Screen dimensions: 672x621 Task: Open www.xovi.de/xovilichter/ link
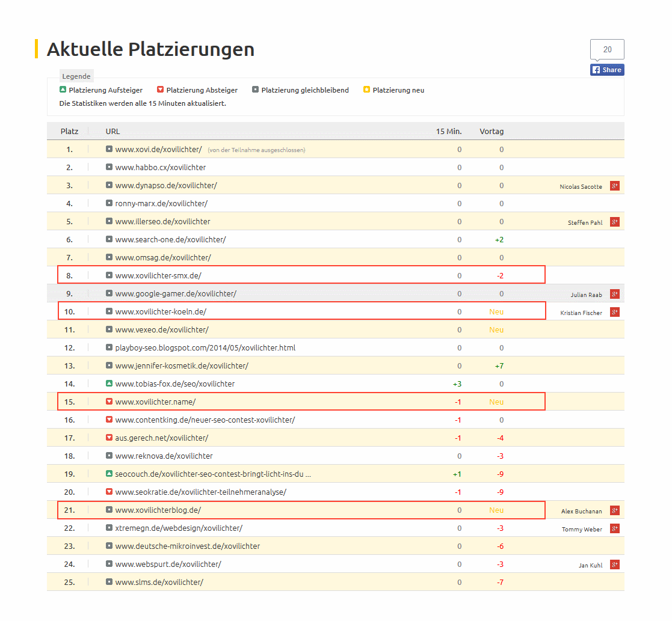tap(159, 150)
